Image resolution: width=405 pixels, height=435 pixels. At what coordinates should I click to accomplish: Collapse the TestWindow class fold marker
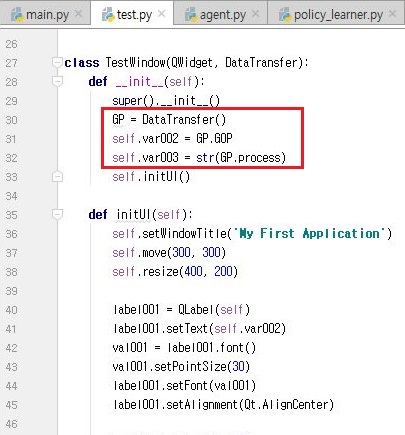(x=57, y=62)
